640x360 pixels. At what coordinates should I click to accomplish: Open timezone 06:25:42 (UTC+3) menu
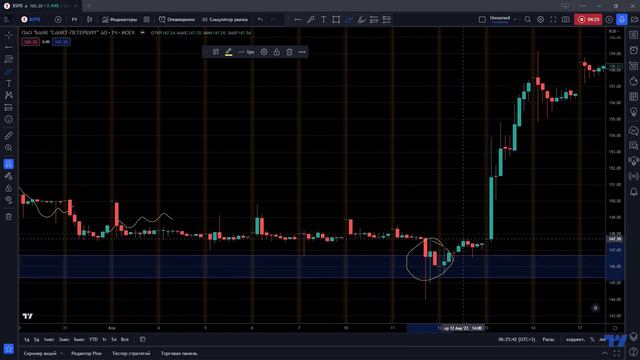coord(516,340)
